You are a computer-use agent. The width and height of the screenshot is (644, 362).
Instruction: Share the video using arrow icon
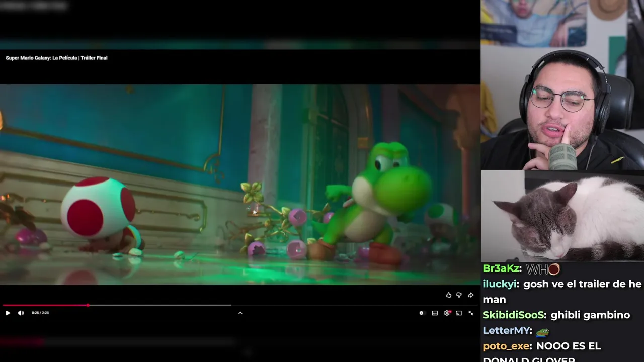[x=470, y=295]
